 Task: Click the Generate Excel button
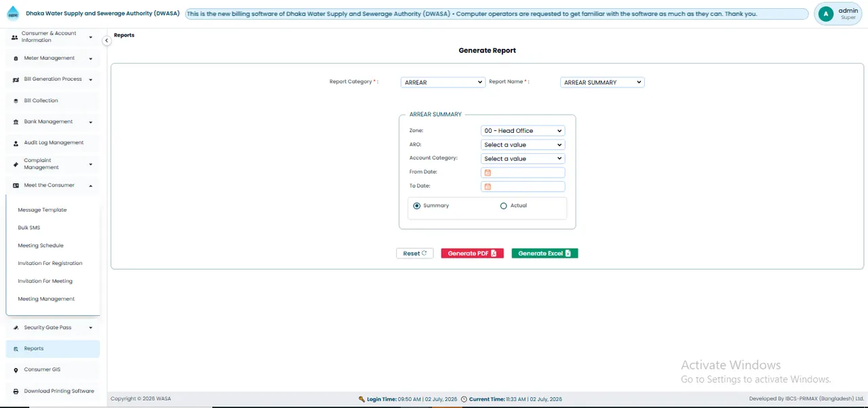click(x=545, y=253)
